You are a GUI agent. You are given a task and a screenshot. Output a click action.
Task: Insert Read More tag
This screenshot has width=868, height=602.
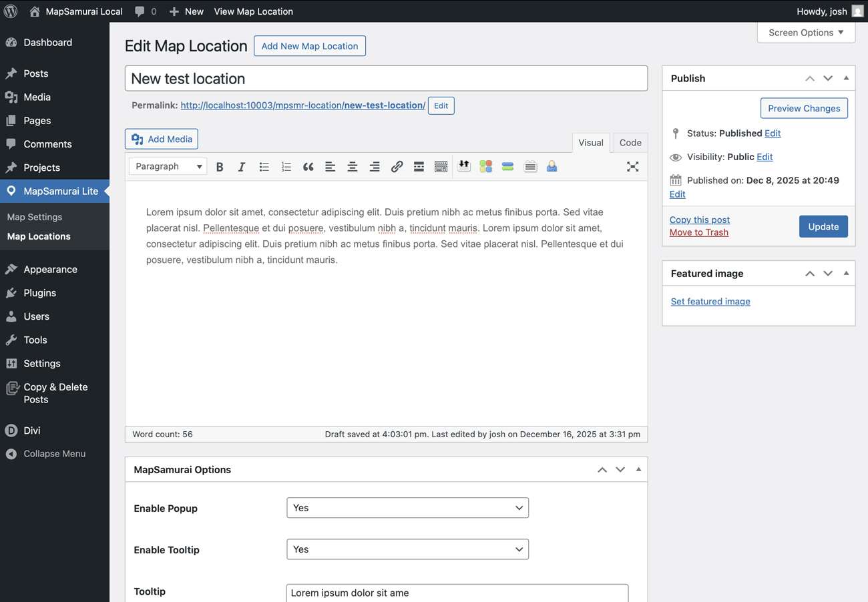pos(419,167)
